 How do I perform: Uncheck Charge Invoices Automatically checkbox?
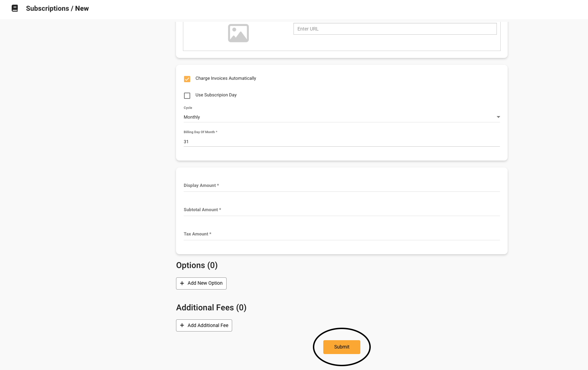[187, 79]
